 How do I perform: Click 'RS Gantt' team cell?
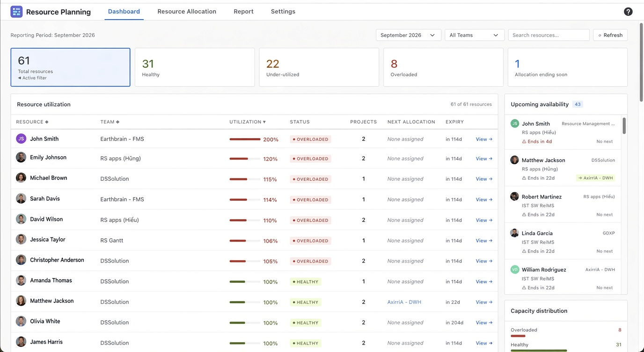click(112, 241)
